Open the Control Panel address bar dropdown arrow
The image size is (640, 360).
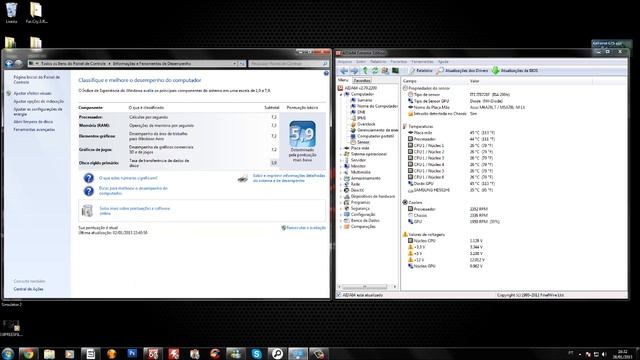coord(235,64)
